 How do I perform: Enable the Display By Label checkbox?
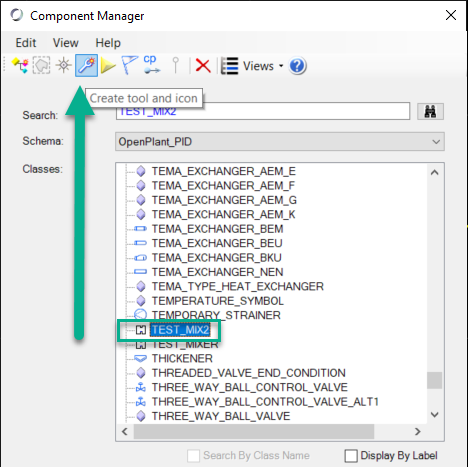(x=351, y=456)
